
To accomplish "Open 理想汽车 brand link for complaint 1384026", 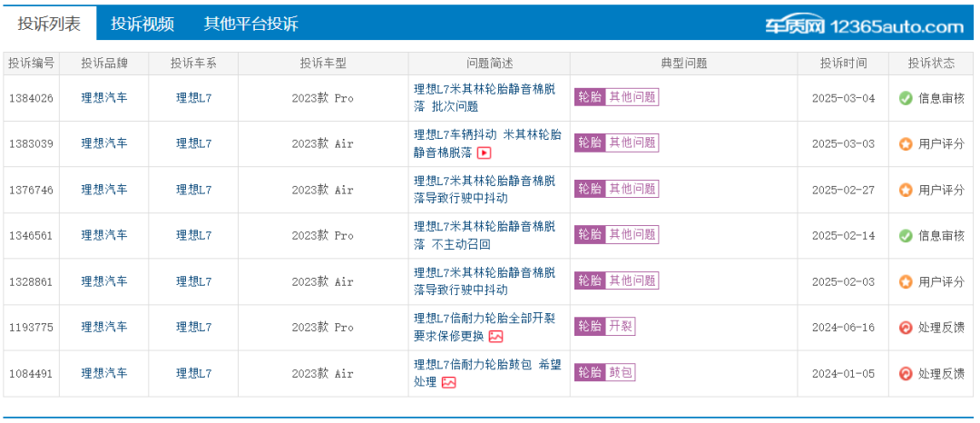I will (103, 98).
